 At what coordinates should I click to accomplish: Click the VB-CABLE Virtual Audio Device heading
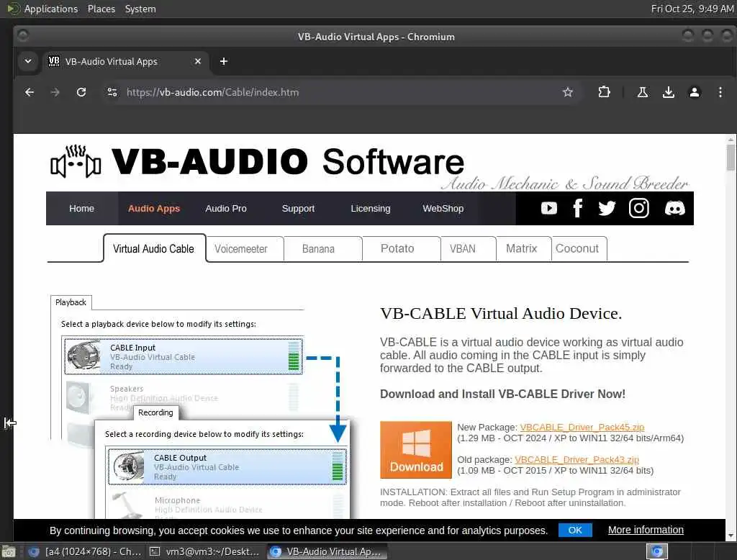coord(501,314)
